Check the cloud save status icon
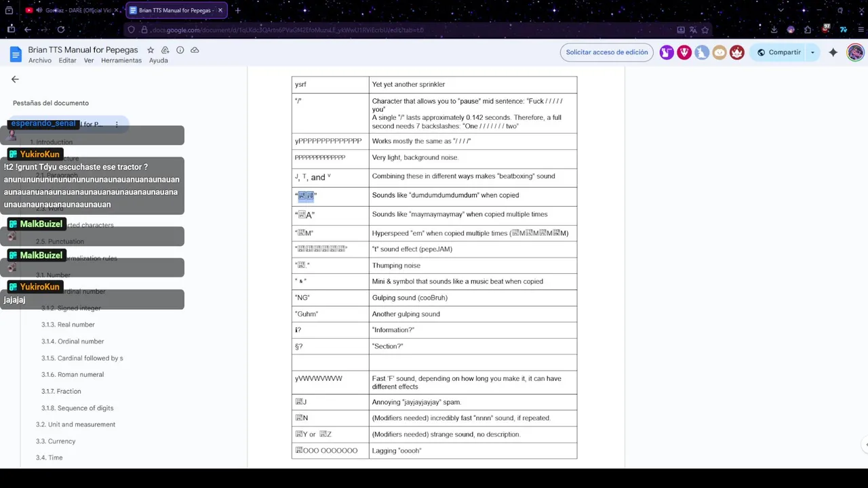 click(195, 50)
